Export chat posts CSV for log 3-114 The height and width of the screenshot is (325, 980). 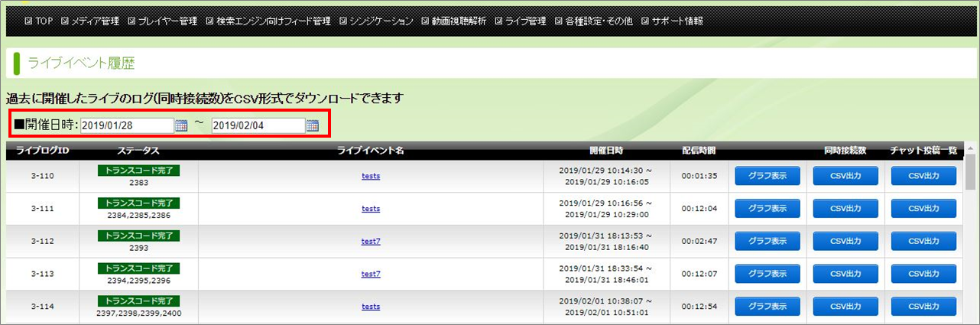click(923, 306)
